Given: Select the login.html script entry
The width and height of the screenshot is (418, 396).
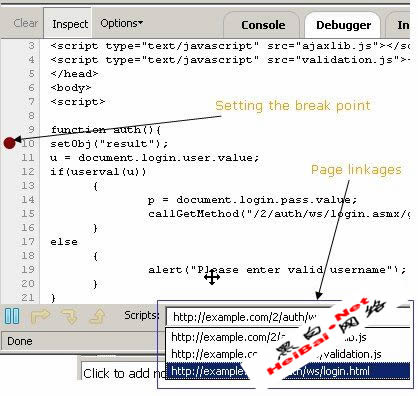Looking at the screenshot, I should [288, 371].
